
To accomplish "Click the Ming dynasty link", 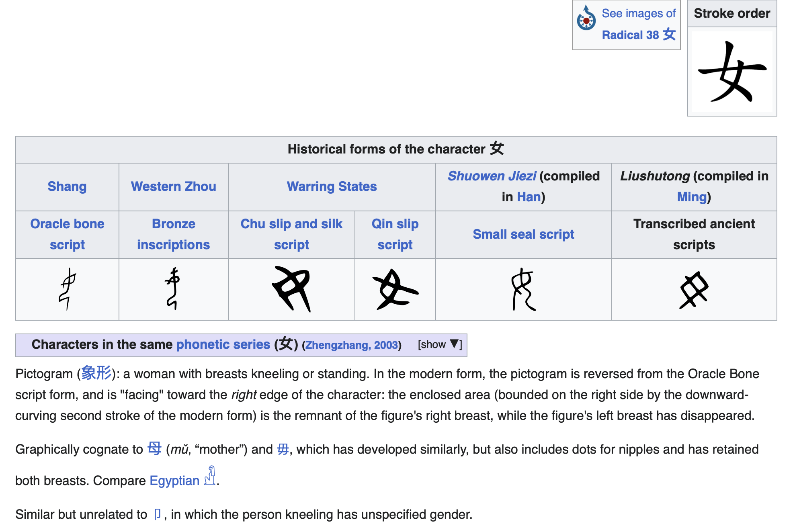I will click(x=691, y=197).
